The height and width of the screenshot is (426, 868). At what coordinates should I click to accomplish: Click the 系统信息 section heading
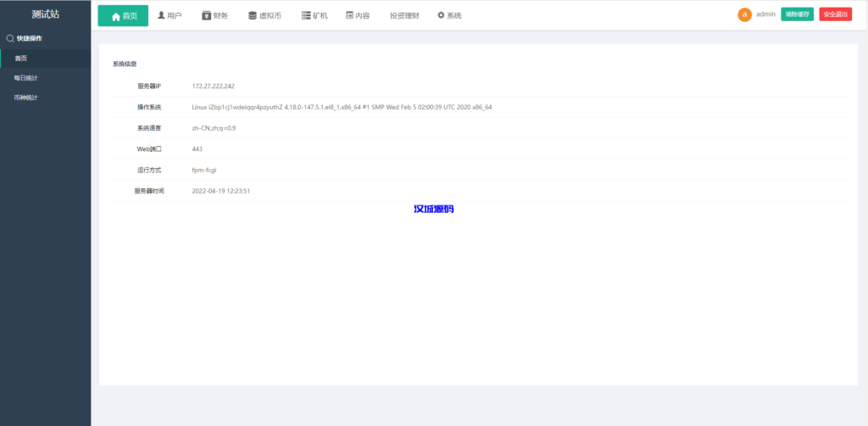point(125,64)
